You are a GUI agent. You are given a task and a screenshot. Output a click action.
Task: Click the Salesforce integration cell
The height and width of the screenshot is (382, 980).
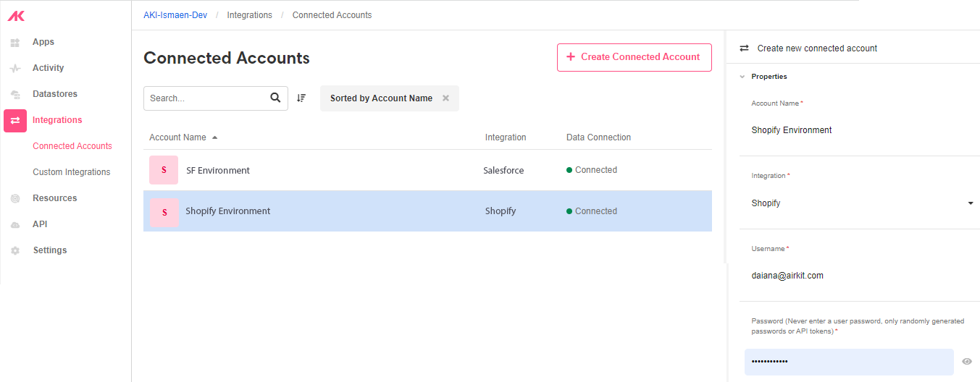(x=503, y=171)
